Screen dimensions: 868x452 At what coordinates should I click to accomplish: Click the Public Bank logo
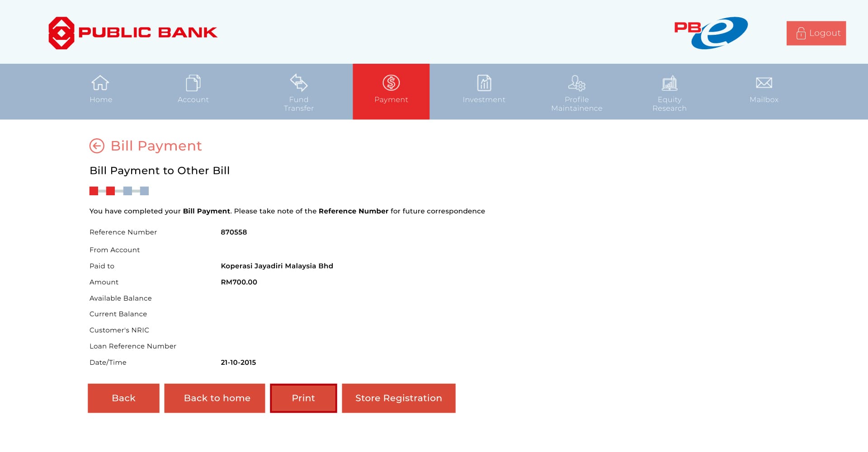tap(132, 32)
